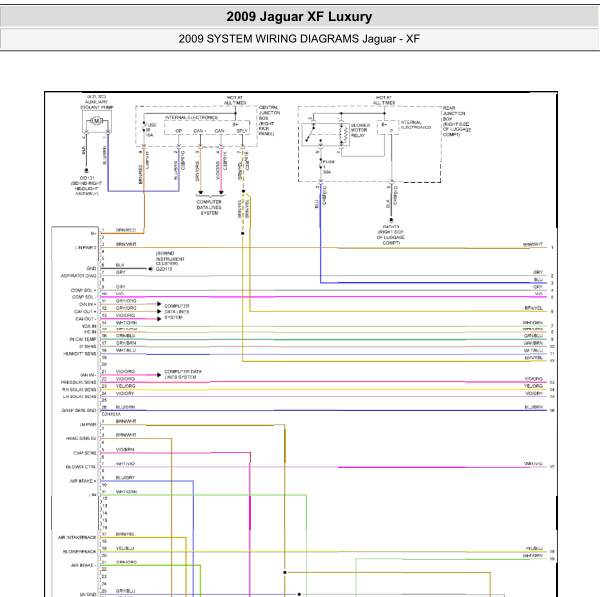The height and width of the screenshot is (597, 600).
Task: Select 'INTERNAL ELECTRONICS' in the central junction box
Action: coord(191,117)
